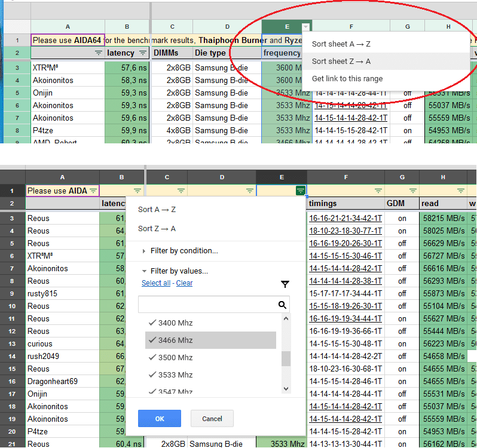
Task: Select row 14 header in lower sheet
Action: (12, 356)
